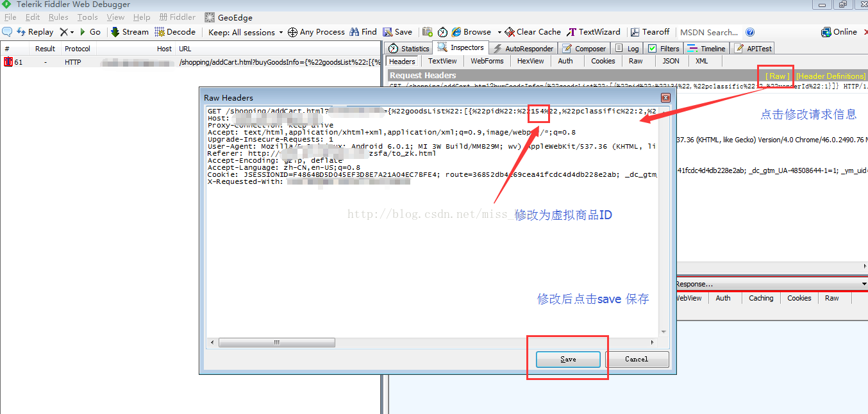The width and height of the screenshot is (868, 414).
Task: Switch to the Timeline tab
Action: click(x=706, y=48)
